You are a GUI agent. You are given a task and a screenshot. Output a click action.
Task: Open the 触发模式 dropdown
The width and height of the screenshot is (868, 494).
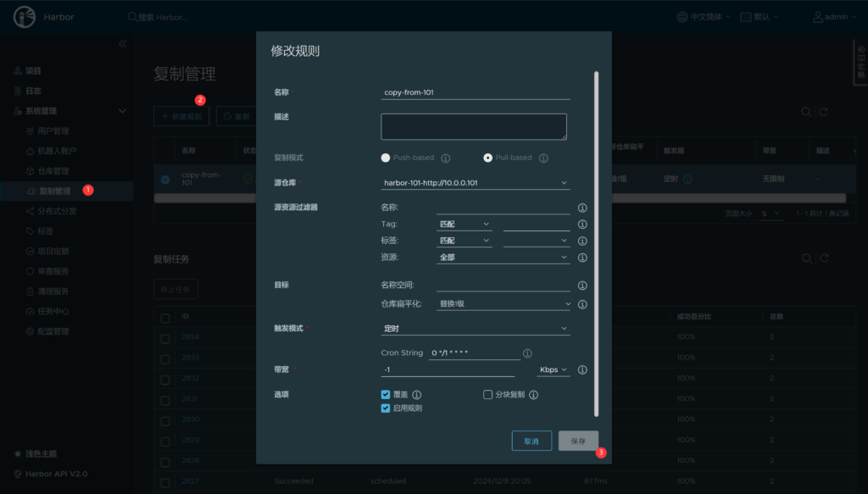[x=476, y=329]
